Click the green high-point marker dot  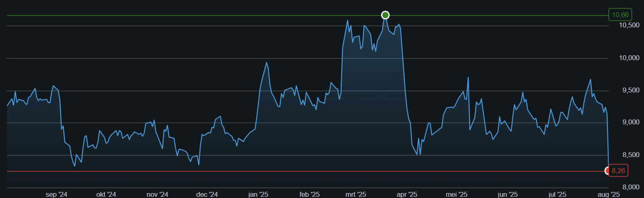pos(385,15)
